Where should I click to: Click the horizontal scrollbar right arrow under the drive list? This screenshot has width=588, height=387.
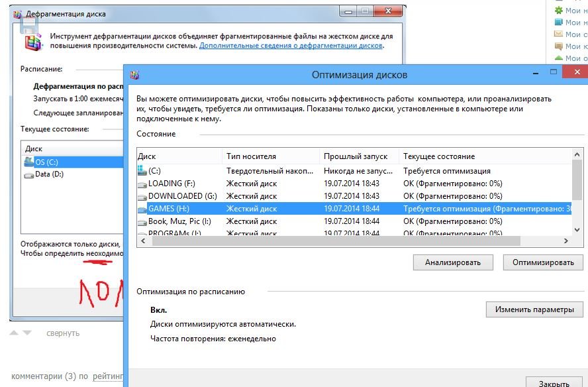pos(565,241)
